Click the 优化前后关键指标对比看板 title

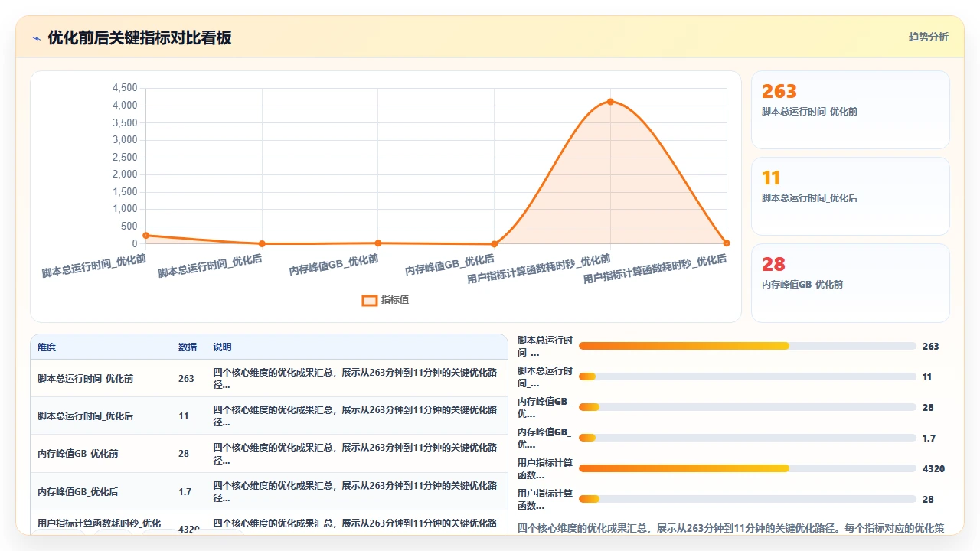point(139,37)
